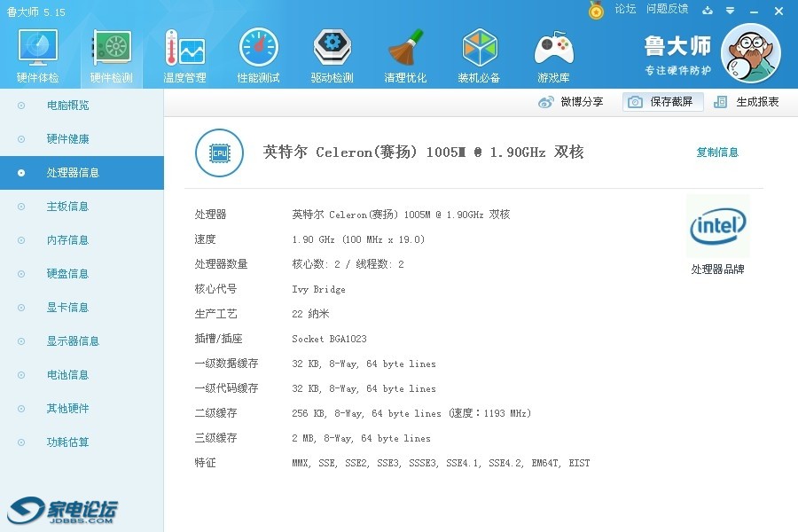Viewport: 798px width, 532px height.
Task: Click the 三级缓存 value '2 MB, 8-Way'
Action: [x=362, y=438]
